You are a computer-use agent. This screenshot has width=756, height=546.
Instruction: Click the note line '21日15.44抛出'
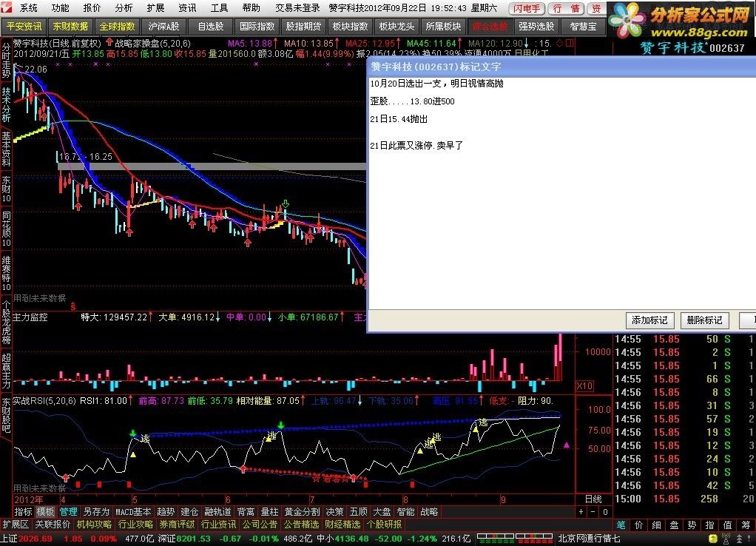(399, 119)
